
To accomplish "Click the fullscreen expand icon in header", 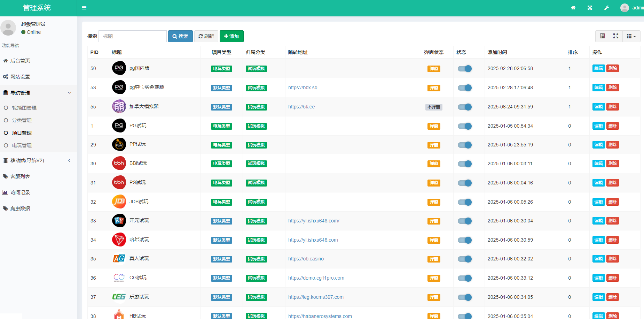I will 590,8.
